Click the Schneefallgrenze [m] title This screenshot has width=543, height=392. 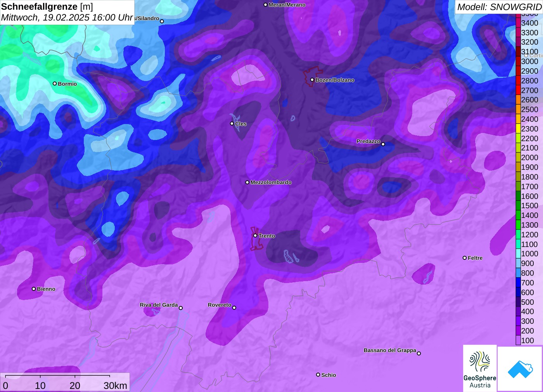(47, 7)
